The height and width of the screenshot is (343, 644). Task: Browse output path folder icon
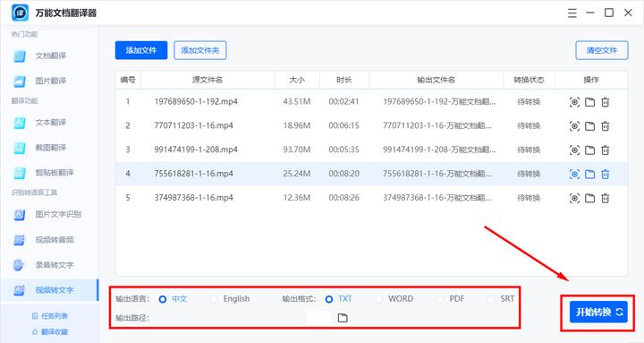click(x=343, y=318)
